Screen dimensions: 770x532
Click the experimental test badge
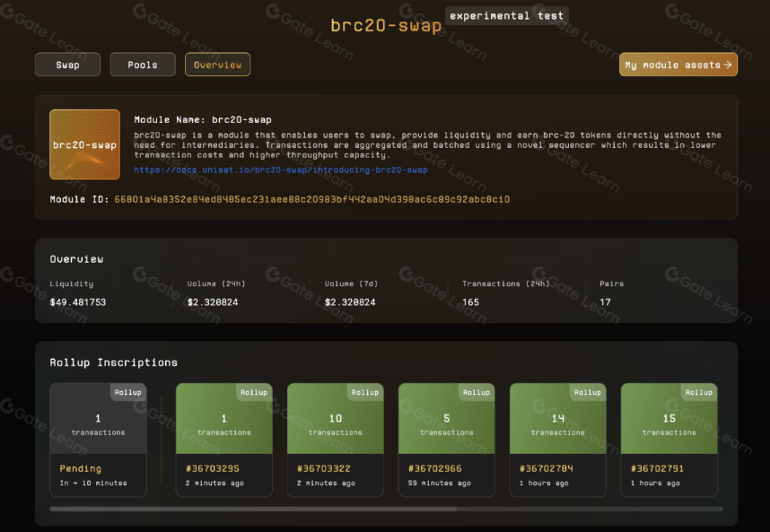[506, 15]
